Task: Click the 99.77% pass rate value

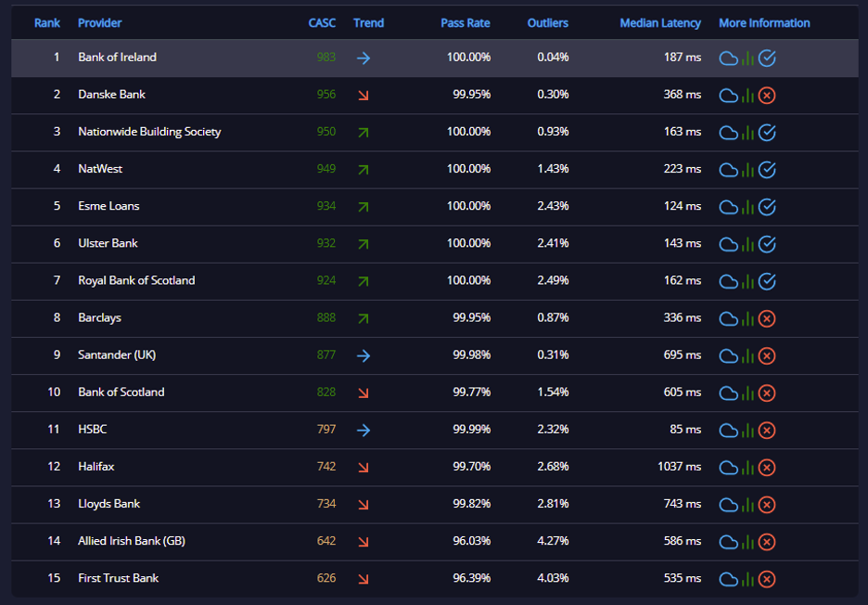Action: [472, 392]
